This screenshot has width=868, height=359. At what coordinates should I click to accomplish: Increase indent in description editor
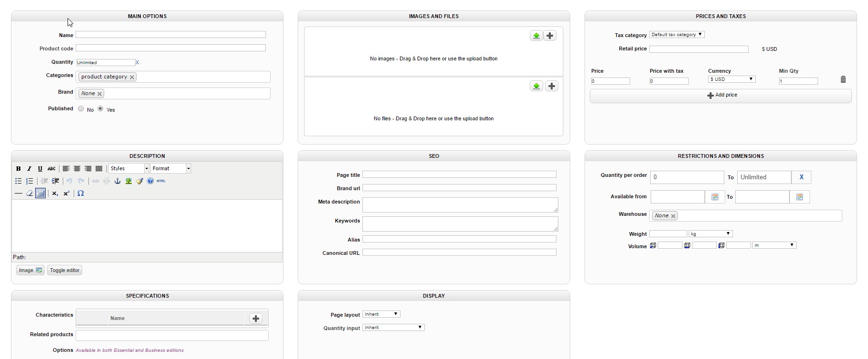pos(56,181)
